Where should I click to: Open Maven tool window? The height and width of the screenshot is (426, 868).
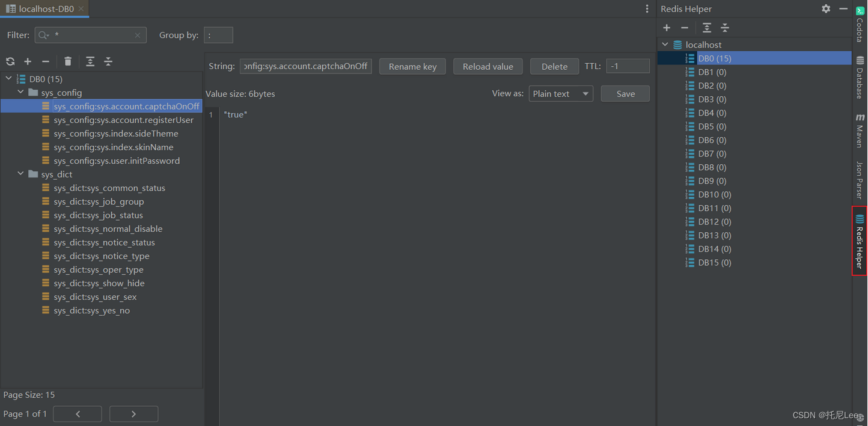pos(860,131)
